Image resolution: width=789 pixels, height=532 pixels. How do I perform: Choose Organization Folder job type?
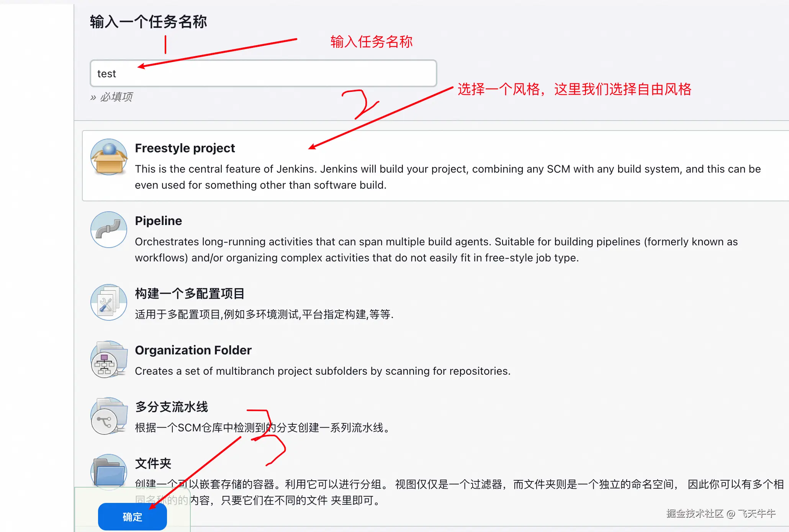193,350
